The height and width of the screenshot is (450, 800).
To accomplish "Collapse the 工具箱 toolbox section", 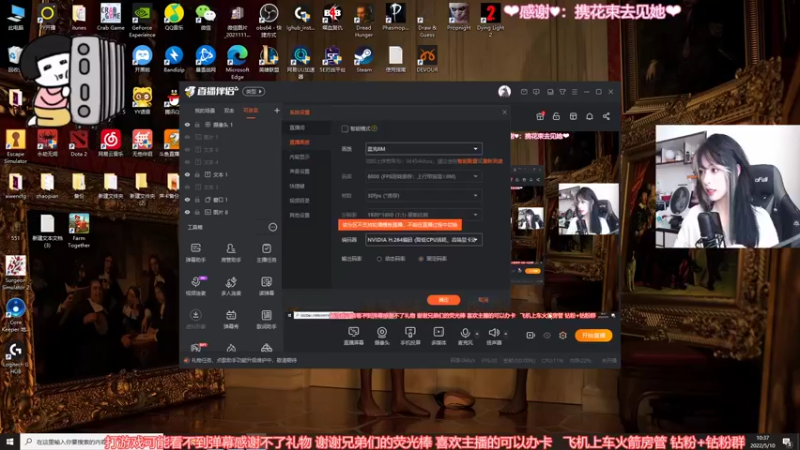I will tap(273, 227).
